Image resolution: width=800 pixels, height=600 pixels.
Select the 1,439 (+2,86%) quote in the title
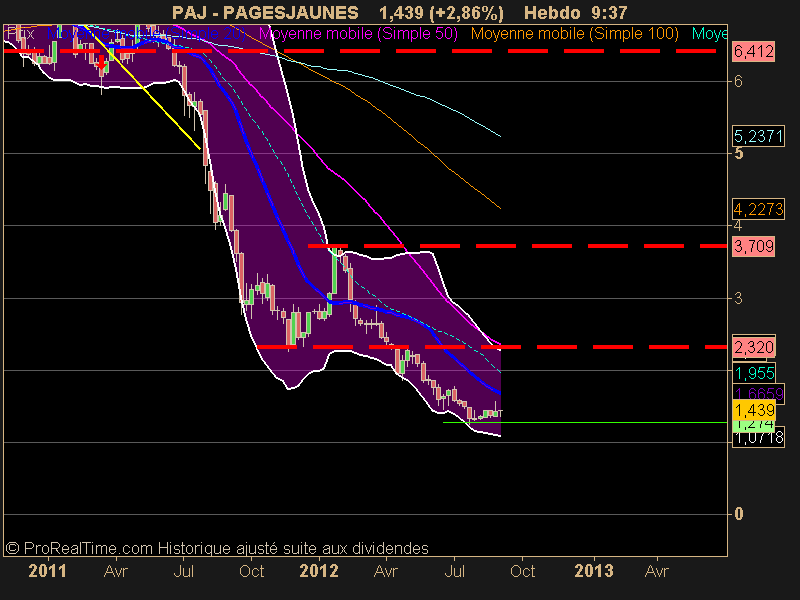pyautogui.click(x=441, y=13)
